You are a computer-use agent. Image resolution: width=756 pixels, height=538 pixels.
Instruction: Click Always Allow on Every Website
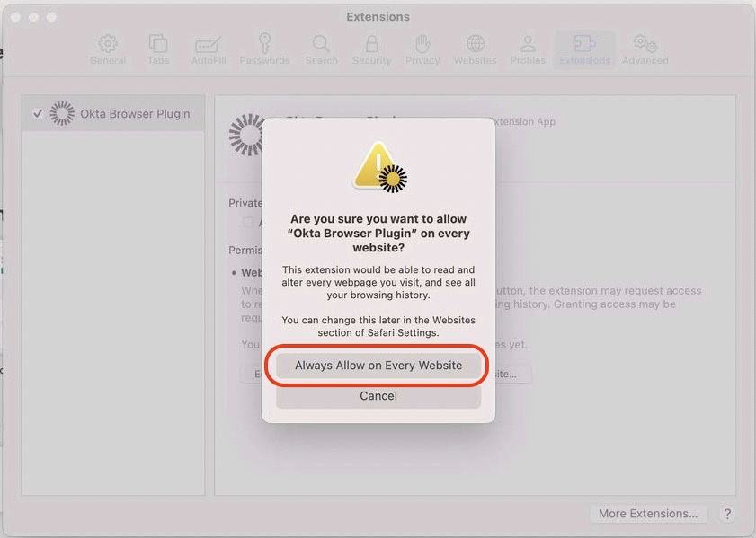(x=378, y=365)
